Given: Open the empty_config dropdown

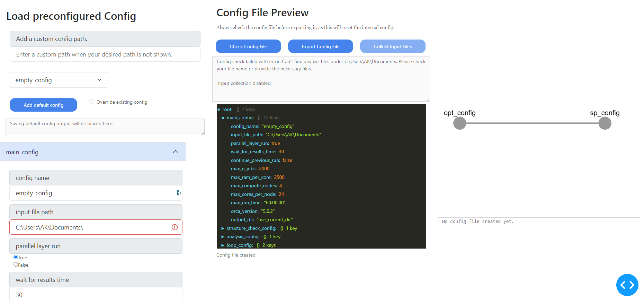Looking at the screenshot, I should 59,80.
